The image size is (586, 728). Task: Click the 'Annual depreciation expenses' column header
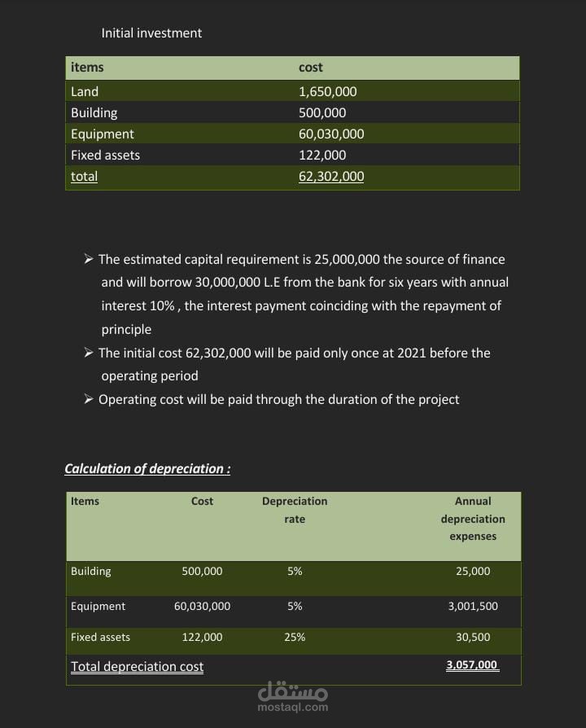click(473, 519)
